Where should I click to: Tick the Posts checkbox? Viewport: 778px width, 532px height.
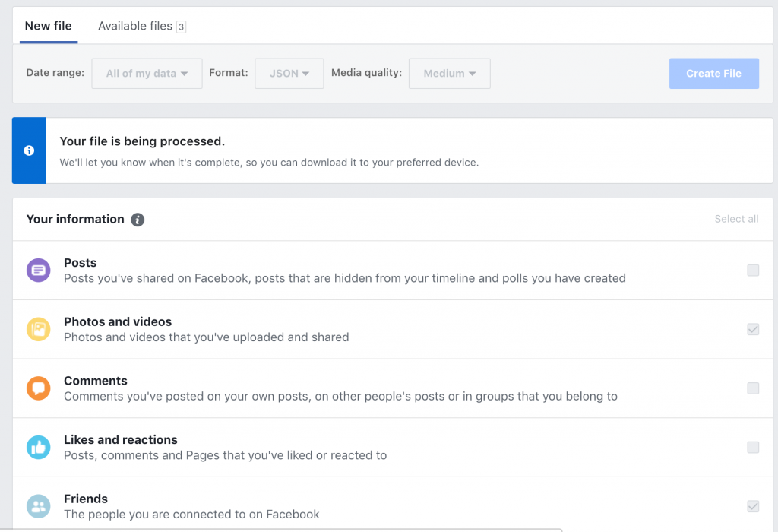coord(753,270)
